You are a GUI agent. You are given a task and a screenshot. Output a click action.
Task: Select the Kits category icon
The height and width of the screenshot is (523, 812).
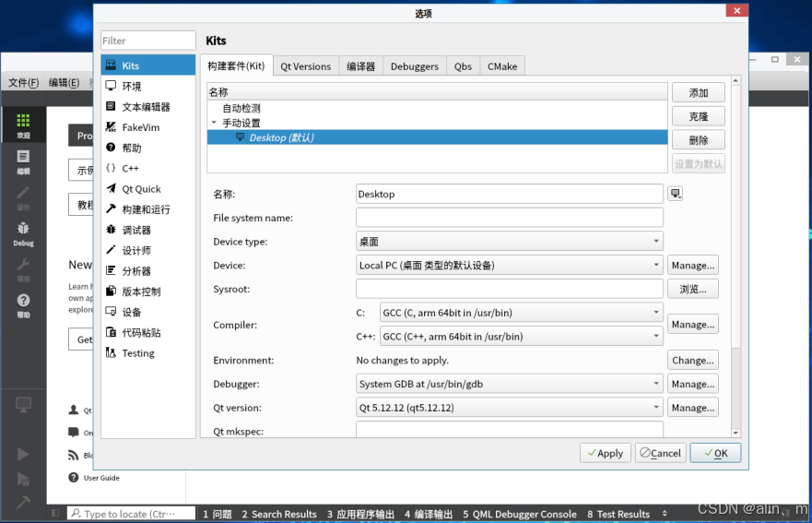(111, 65)
